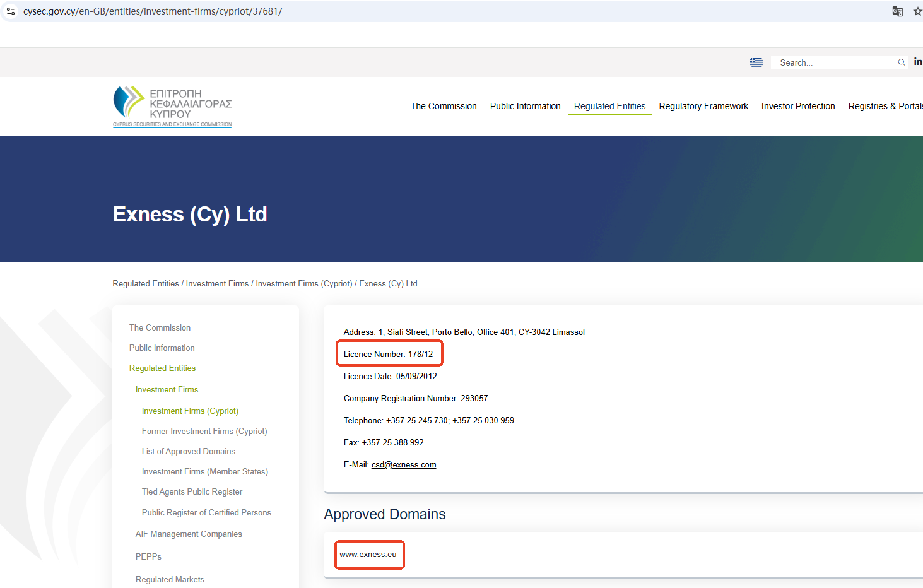Type in the Search field
923x588 pixels.
click(833, 62)
